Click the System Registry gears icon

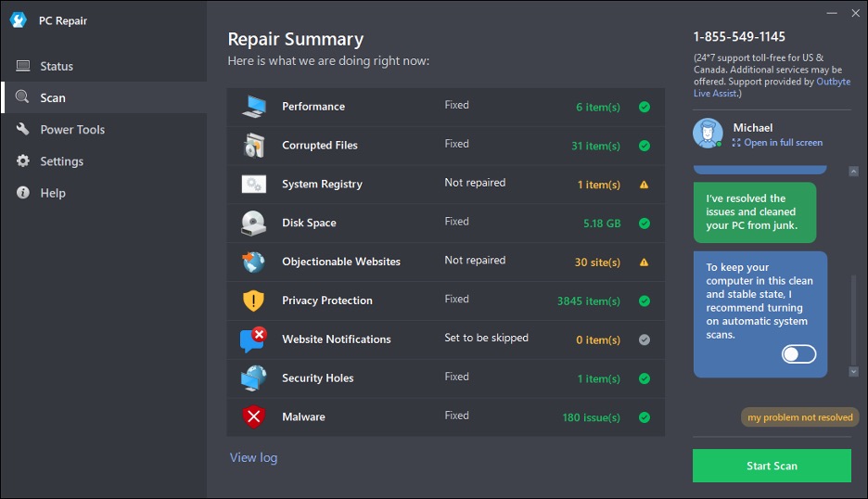coord(254,185)
